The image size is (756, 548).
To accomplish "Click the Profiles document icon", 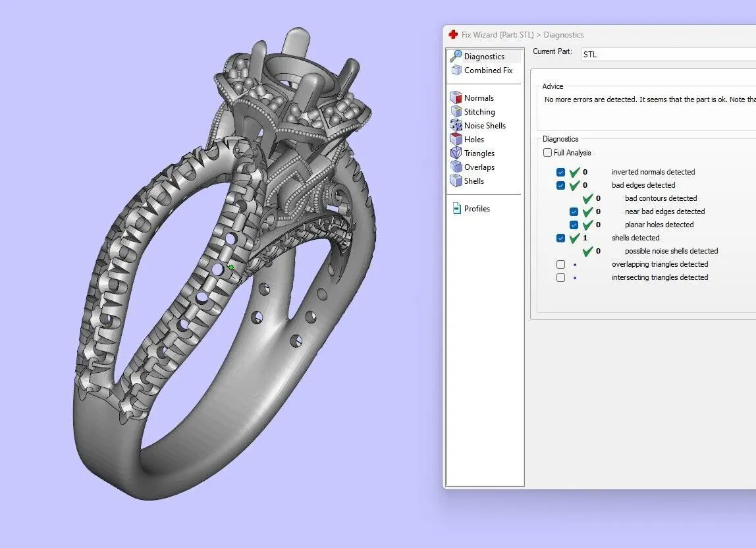I will click(456, 208).
